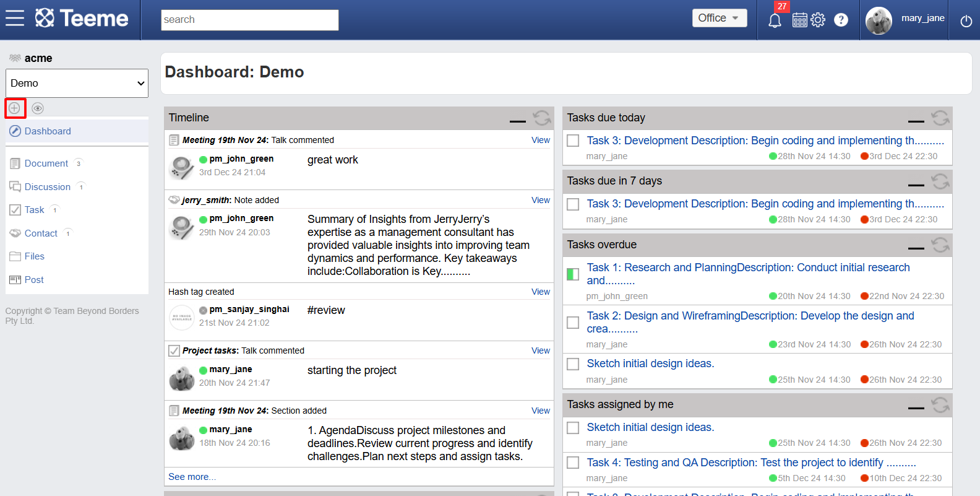View jerry_smith Note added entry

pos(541,200)
